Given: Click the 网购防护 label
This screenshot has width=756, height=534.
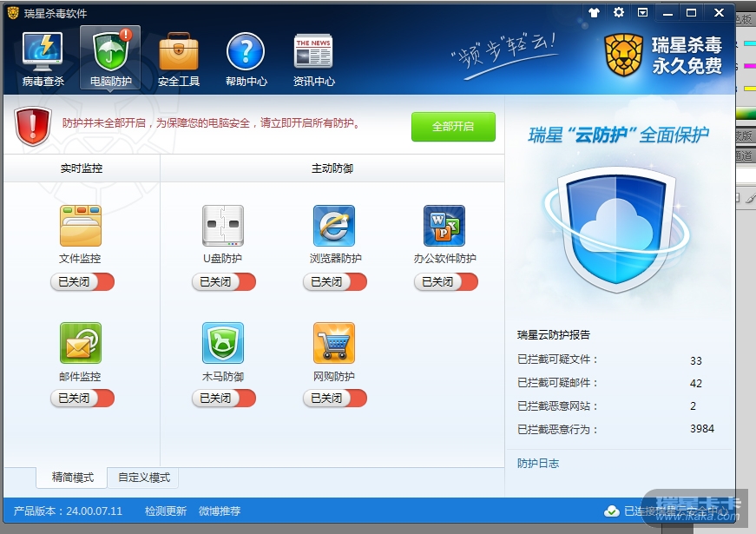Looking at the screenshot, I should (x=334, y=376).
